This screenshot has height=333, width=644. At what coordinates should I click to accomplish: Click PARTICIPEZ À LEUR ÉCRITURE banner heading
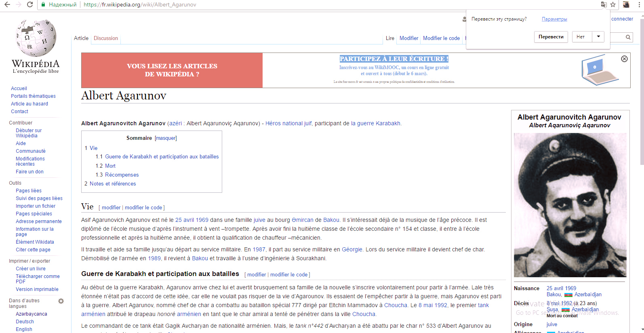394,59
